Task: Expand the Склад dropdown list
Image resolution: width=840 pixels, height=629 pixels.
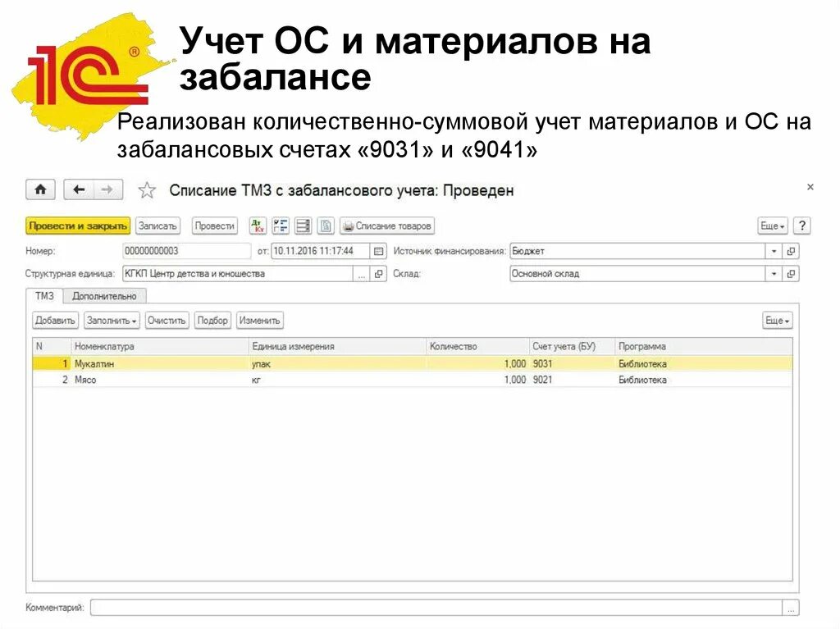Action: click(x=774, y=274)
